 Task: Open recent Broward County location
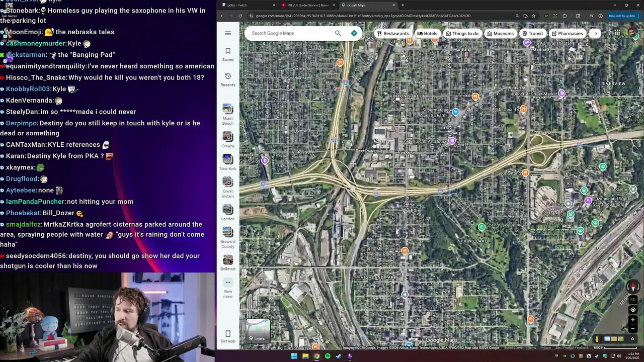[x=228, y=238]
